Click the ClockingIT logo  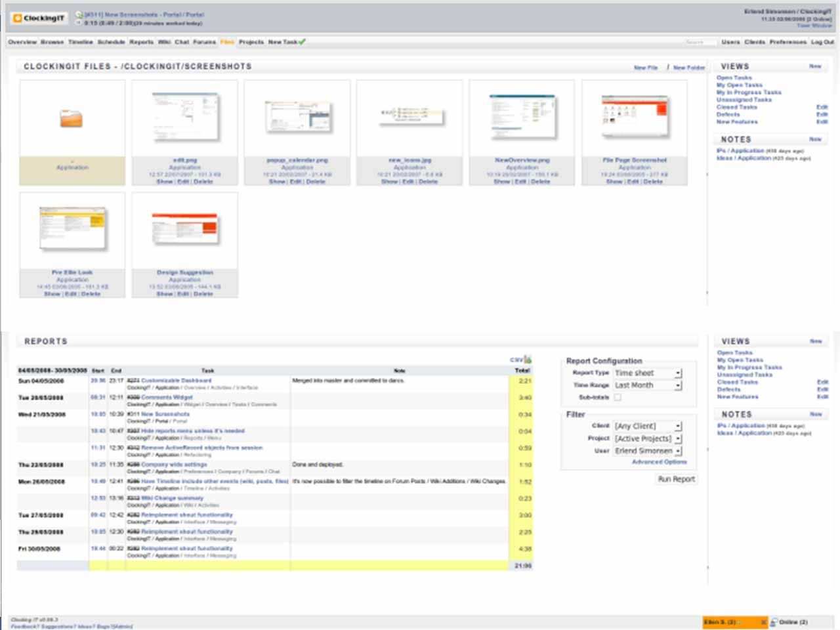tap(39, 18)
